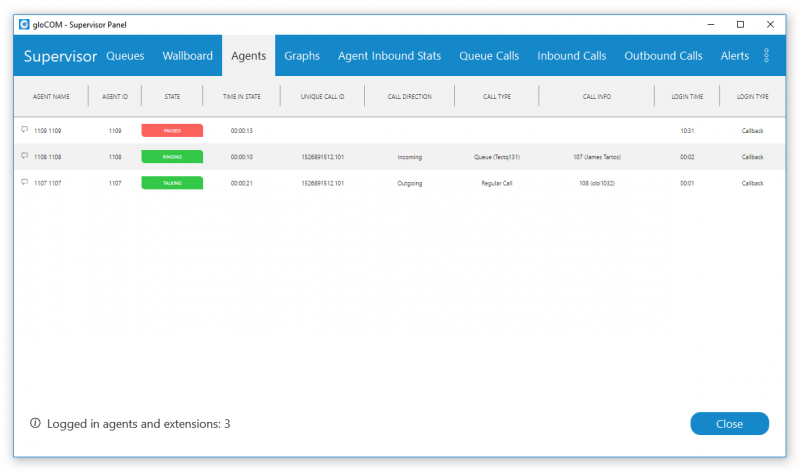This screenshot has width=800, height=475.
Task: Click the gloCOM app icon in title bar
Action: 24,24
